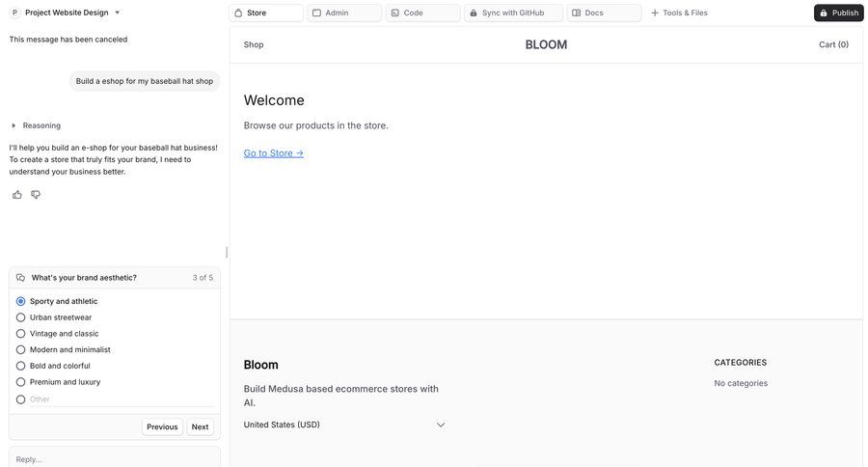
Task: Switch to the Store tab
Action: pos(266,13)
